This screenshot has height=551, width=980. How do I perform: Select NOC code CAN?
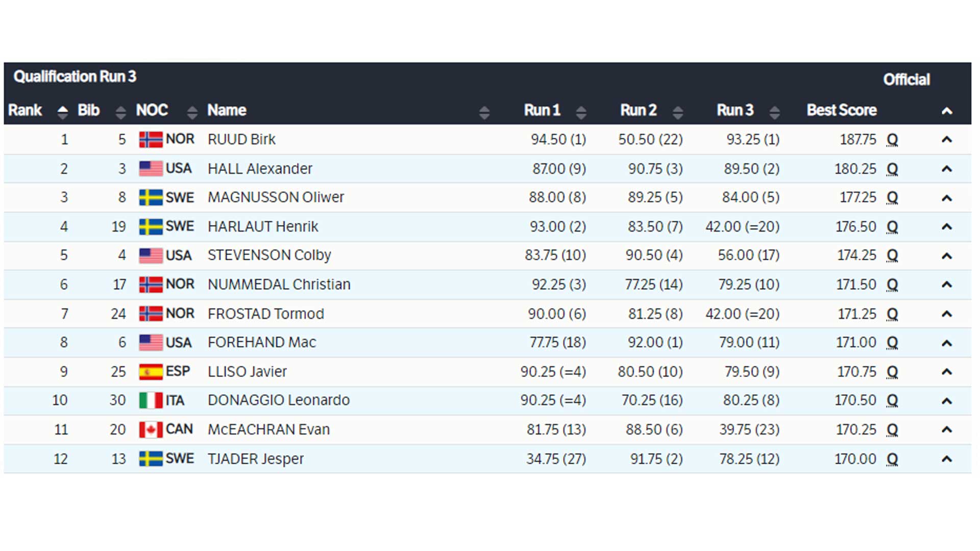179,430
